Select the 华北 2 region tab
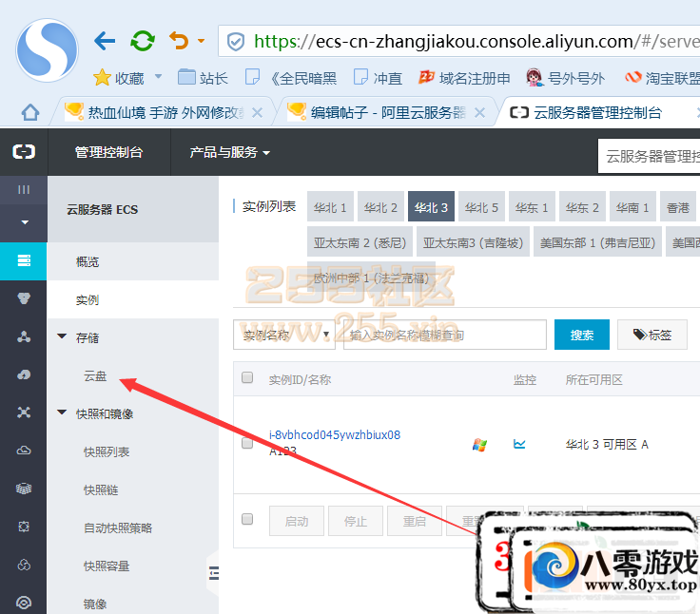This screenshot has width=700, height=614. [380, 206]
